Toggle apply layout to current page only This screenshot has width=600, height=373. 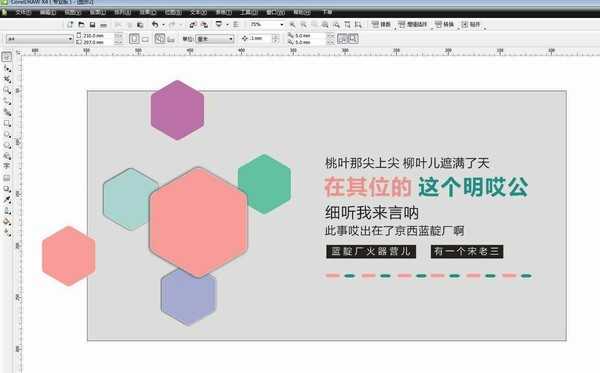(171, 39)
